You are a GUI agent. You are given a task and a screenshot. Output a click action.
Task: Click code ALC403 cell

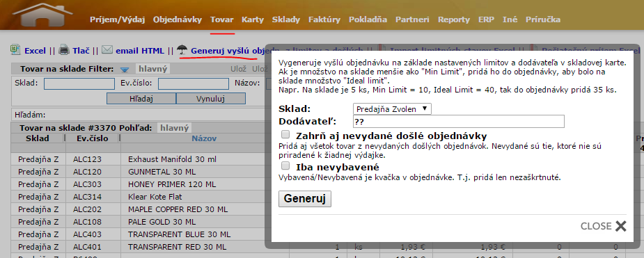[x=87, y=235]
